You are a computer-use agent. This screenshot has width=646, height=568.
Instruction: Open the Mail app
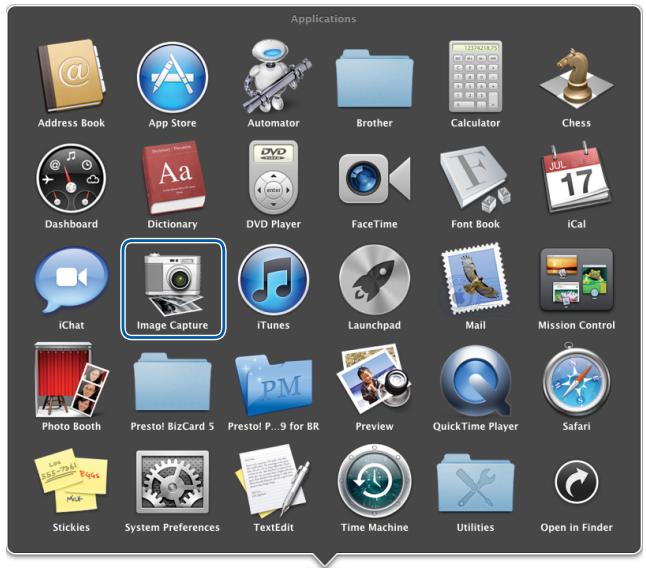475,278
